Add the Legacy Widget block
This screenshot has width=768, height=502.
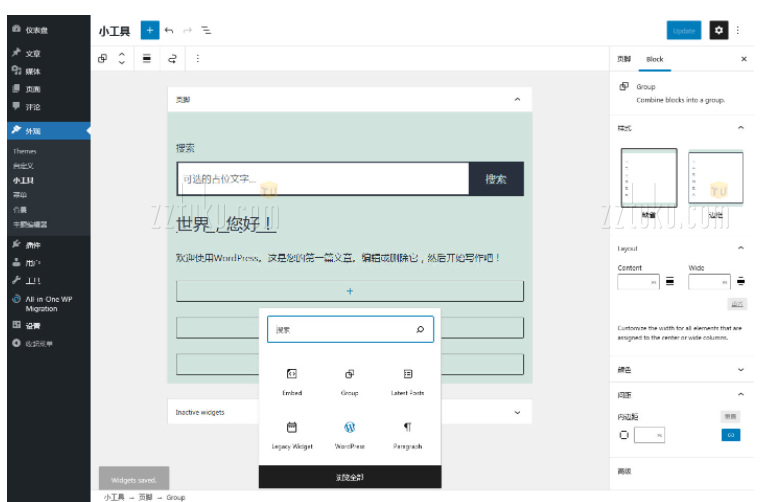[292, 433]
